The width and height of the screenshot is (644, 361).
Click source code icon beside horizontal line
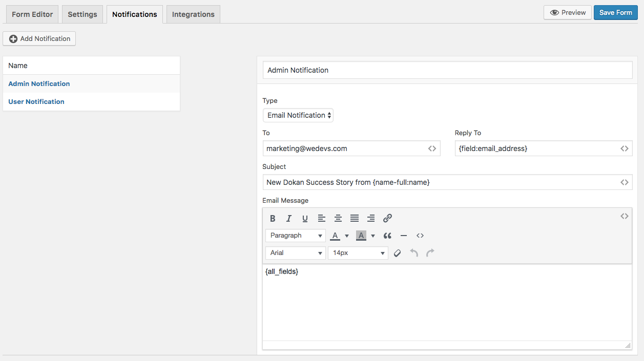pyautogui.click(x=420, y=236)
